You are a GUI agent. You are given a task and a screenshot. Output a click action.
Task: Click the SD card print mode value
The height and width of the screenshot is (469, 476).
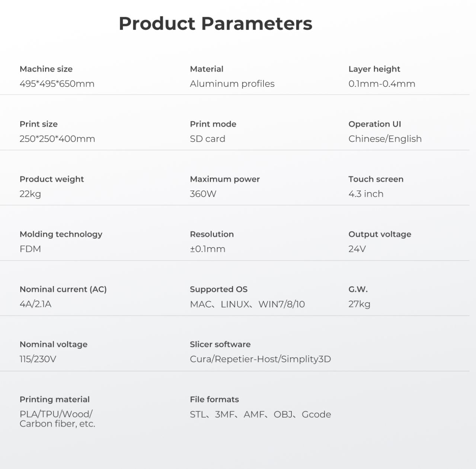click(207, 139)
